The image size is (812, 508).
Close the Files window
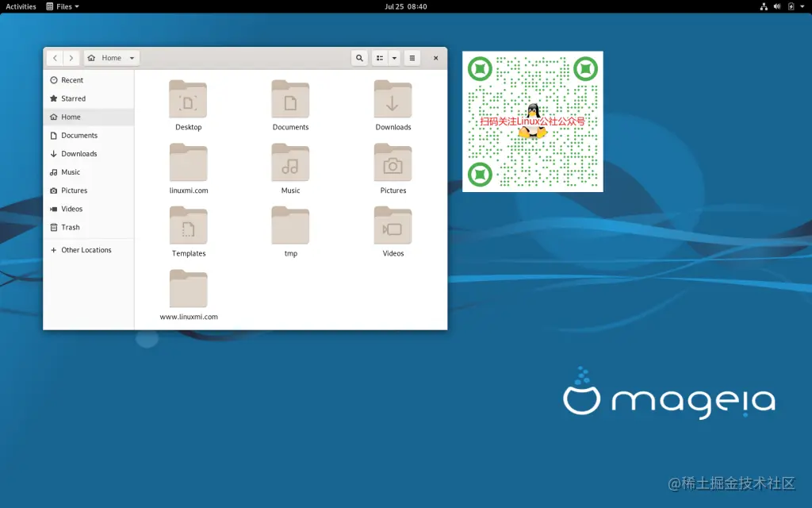click(436, 58)
